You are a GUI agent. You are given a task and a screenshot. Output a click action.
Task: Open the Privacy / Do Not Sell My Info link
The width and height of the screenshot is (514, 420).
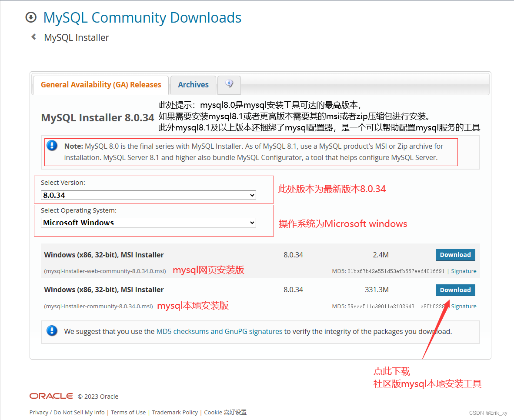point(67,413)
